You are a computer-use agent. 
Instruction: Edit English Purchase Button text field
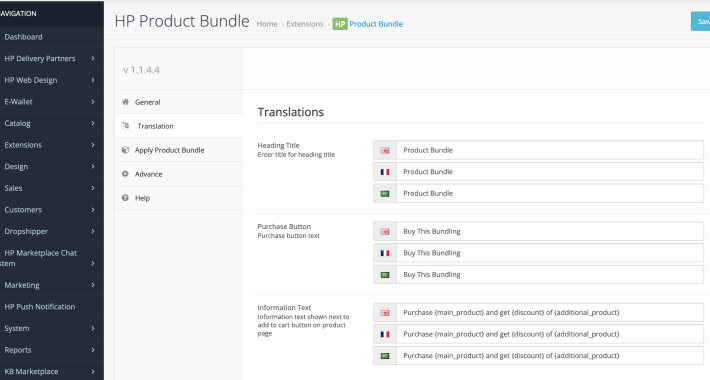[550, 231]
